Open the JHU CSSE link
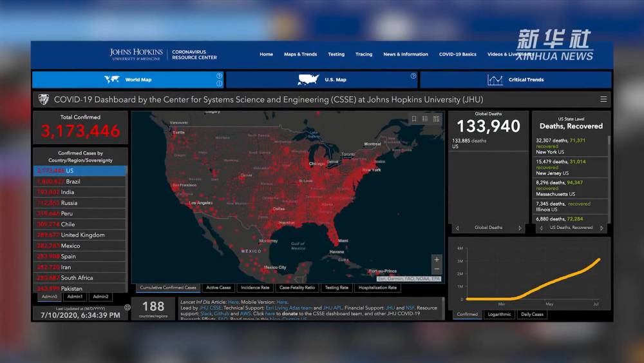Image resolution: width=644 pixels, height=363 pixels. pyautogui.click(x=210, y=308)
